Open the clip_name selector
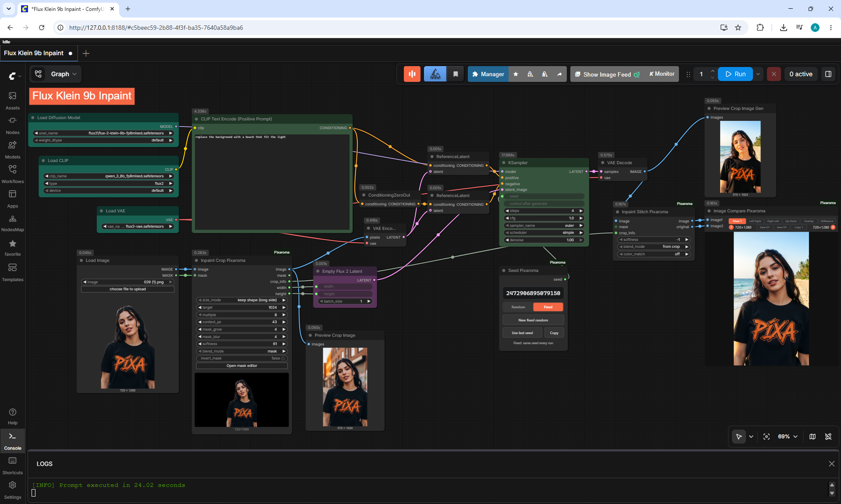 [x=109, y=176]
